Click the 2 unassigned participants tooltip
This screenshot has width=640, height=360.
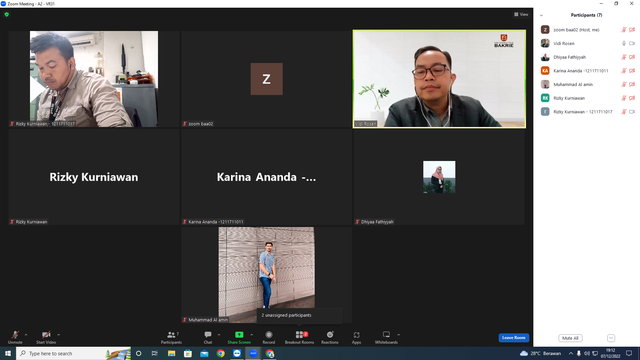[x=299, y=315]
